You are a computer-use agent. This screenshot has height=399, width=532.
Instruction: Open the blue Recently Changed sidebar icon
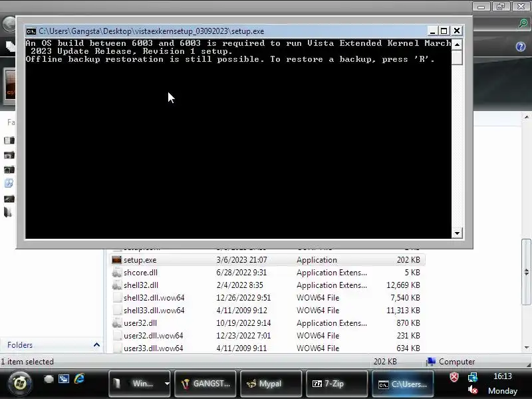pos(9,184)
